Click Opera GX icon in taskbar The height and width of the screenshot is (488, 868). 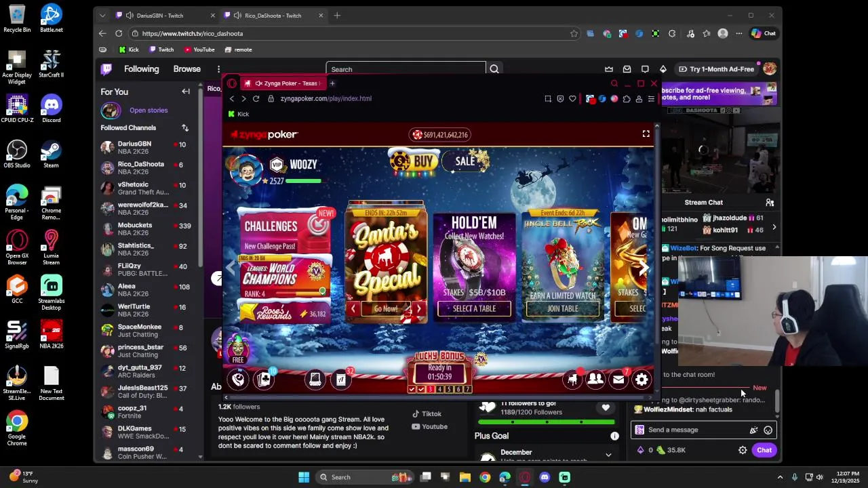tap(525, 477)
